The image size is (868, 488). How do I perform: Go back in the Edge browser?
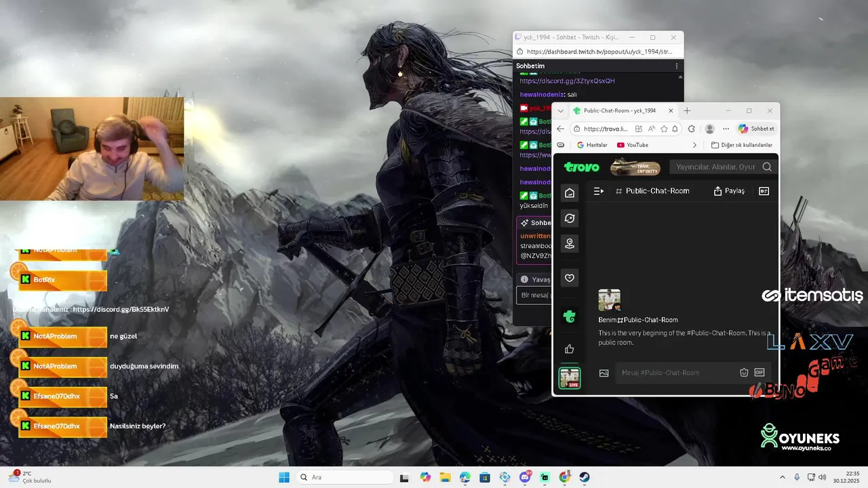click(560, 129)
